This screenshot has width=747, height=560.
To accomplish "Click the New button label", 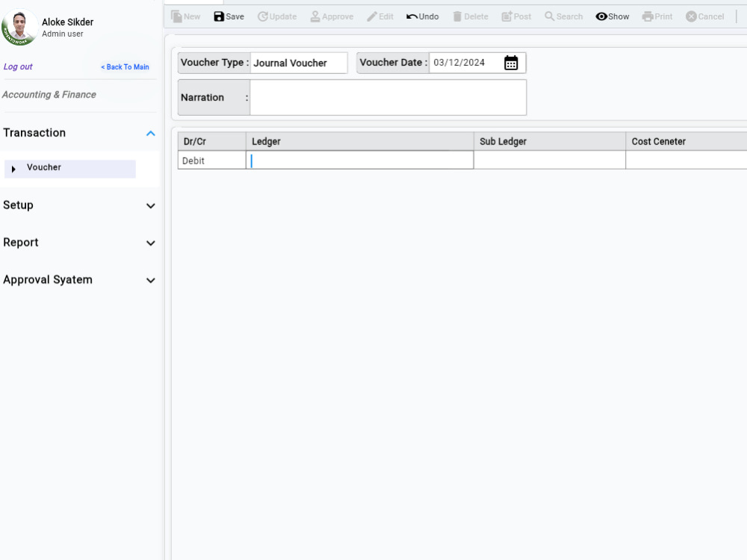I will (x=192, y=16).
